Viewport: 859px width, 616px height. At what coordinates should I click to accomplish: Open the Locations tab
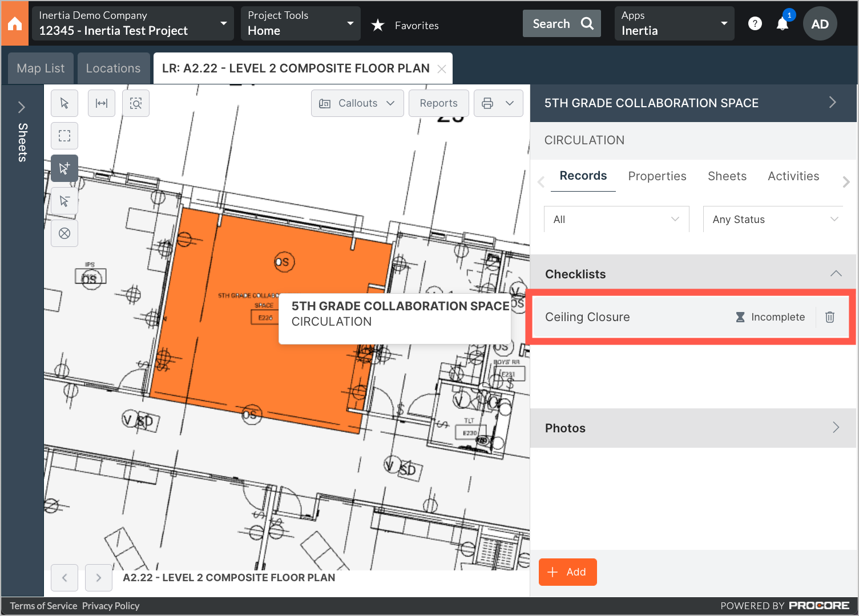click(x=113, y=68)
